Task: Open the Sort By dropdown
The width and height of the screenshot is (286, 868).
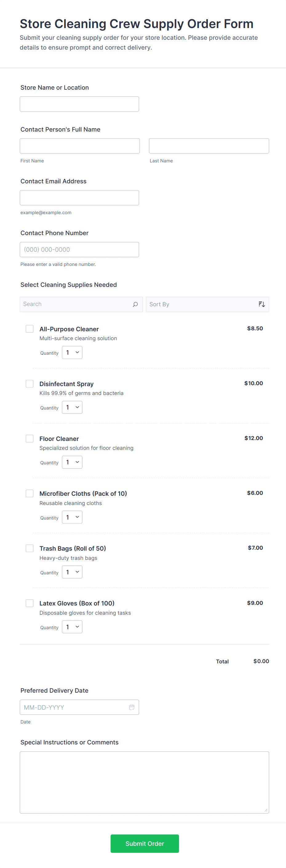Action: click(x=207, y=304)
